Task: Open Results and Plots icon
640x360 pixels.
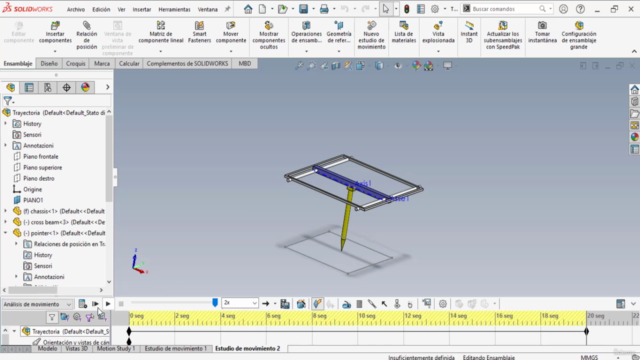Action: (427, 303)
